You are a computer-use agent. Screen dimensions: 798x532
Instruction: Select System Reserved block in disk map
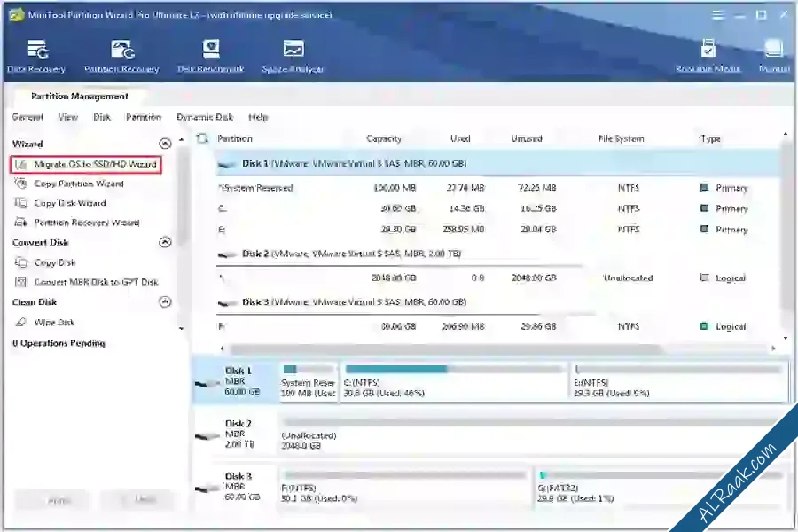[309, 382]
